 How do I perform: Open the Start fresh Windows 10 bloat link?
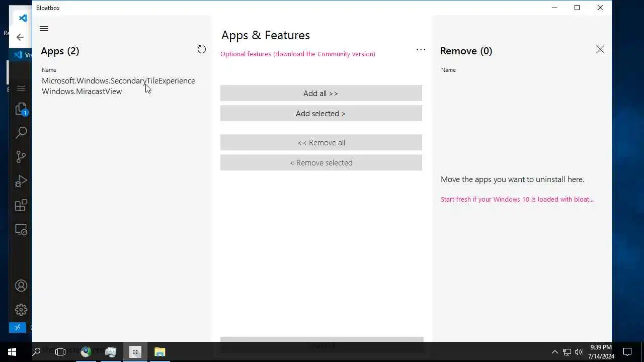pyautogui.click(x=517, y=199)
